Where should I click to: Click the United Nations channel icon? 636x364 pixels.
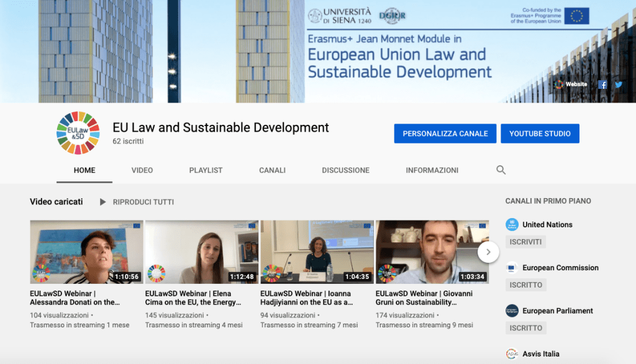pos(512,225)
